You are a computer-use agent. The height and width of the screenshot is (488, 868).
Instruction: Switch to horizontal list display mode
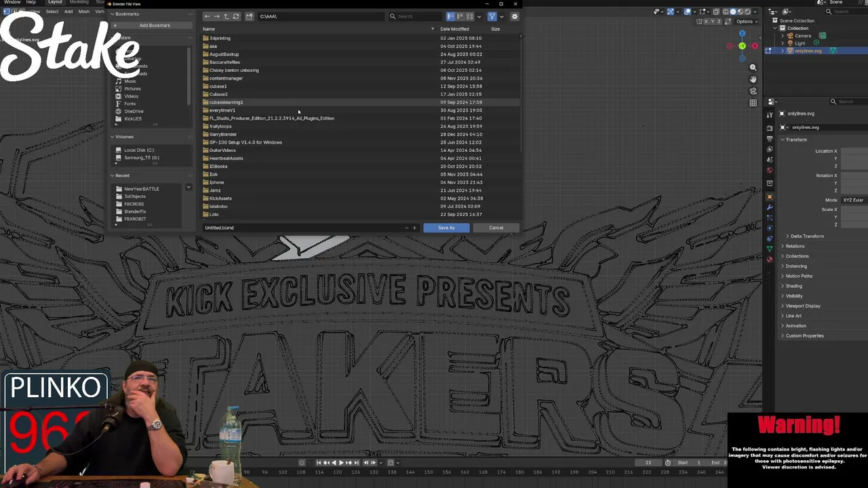click(x=460, y=16)
